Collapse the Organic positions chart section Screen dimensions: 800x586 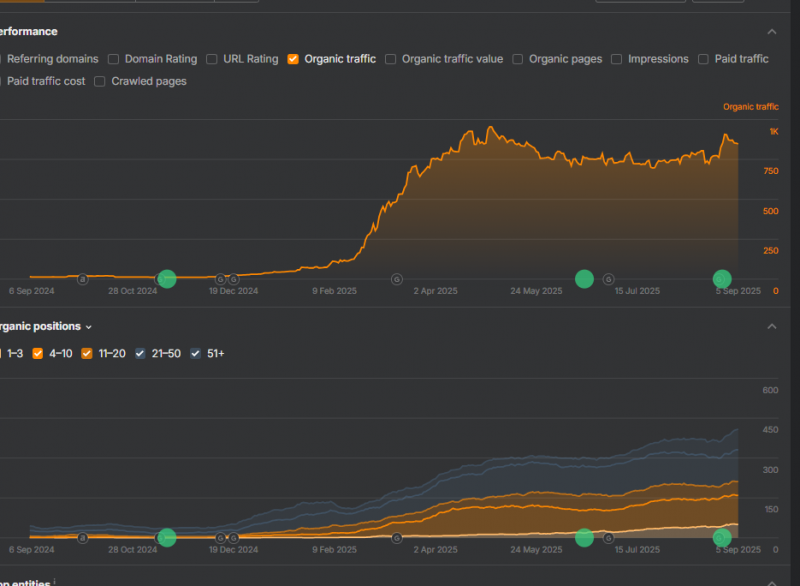point(771,326)
